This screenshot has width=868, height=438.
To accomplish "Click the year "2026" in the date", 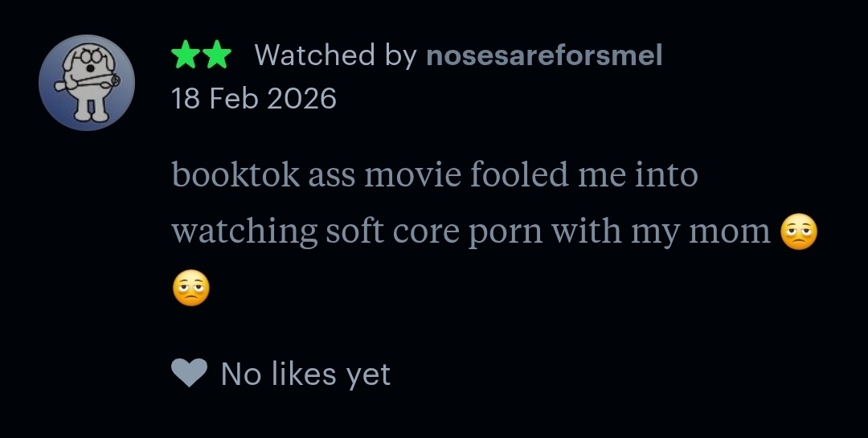I will click(x=301, y=99).
